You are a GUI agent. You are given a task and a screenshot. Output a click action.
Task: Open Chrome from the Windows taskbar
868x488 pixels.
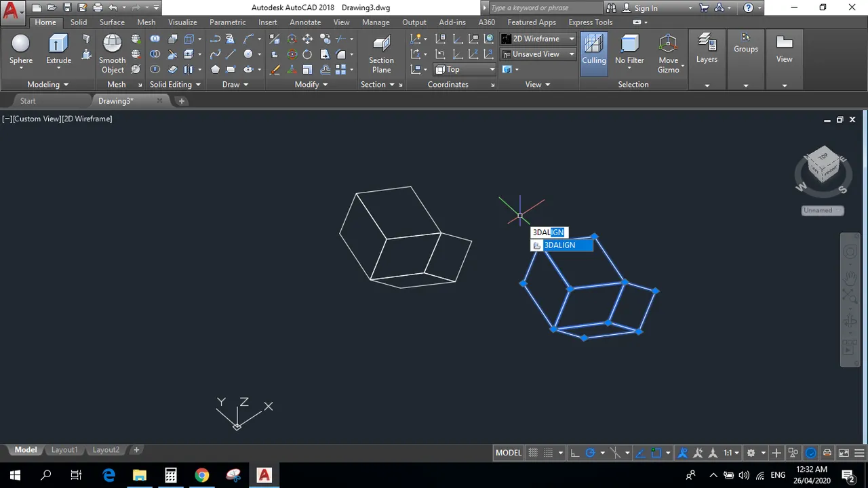click(201, 475)
